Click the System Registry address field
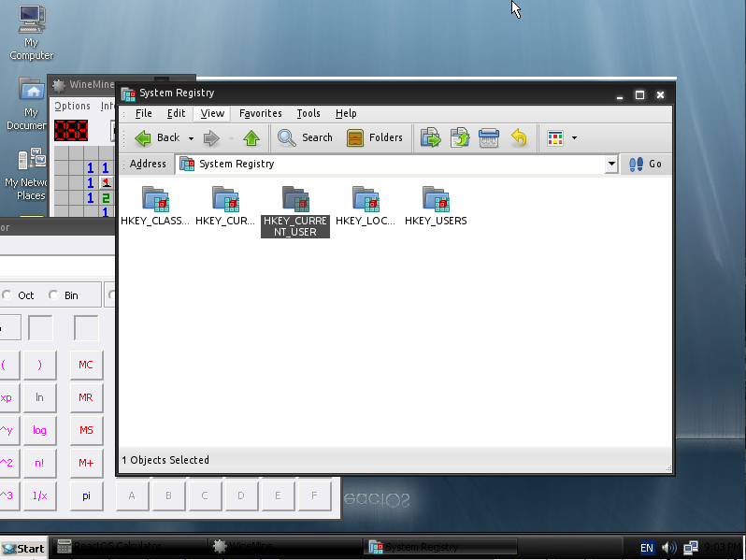 tap(393, 164)
